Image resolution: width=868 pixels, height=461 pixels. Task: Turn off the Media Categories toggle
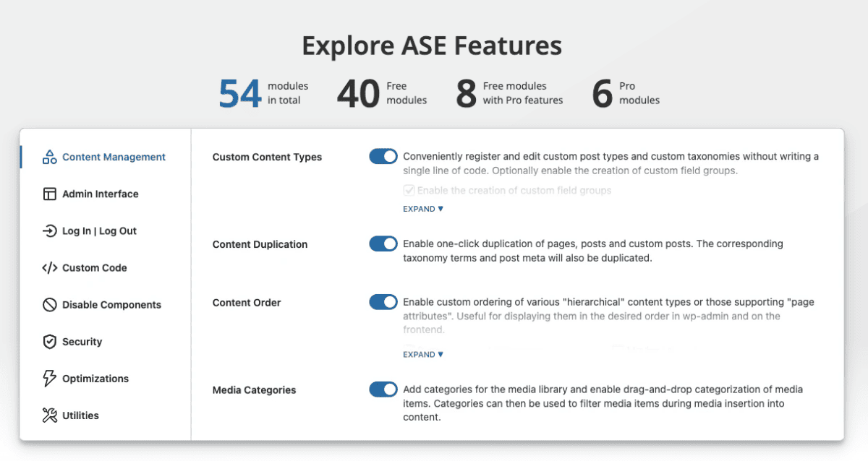click(x=383, y=389)
